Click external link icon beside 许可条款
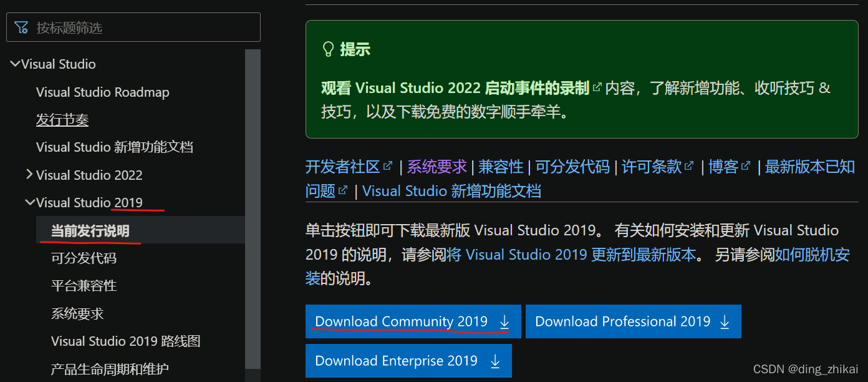 click(x=689, y=166)
